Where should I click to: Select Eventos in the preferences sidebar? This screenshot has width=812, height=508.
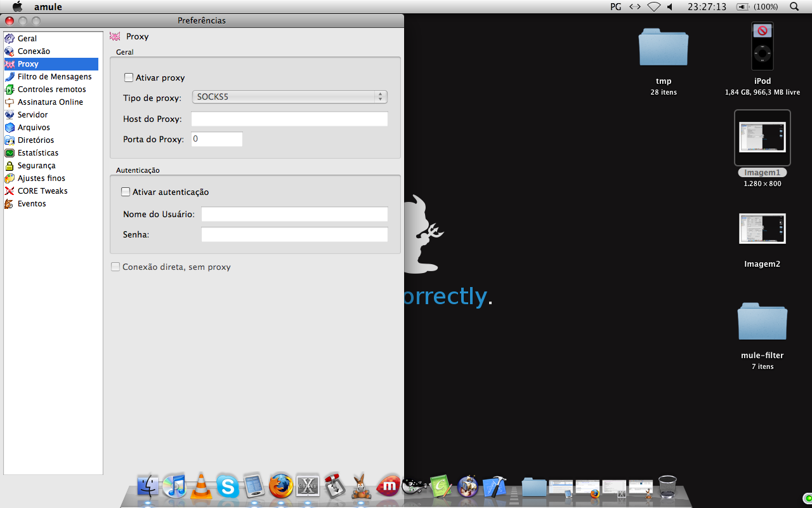pos(32,204)
